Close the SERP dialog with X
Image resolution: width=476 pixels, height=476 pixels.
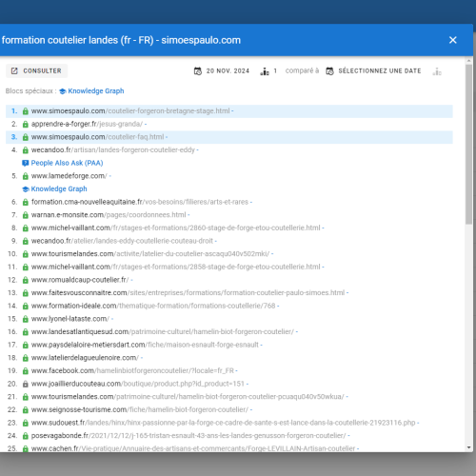(453, 40)
